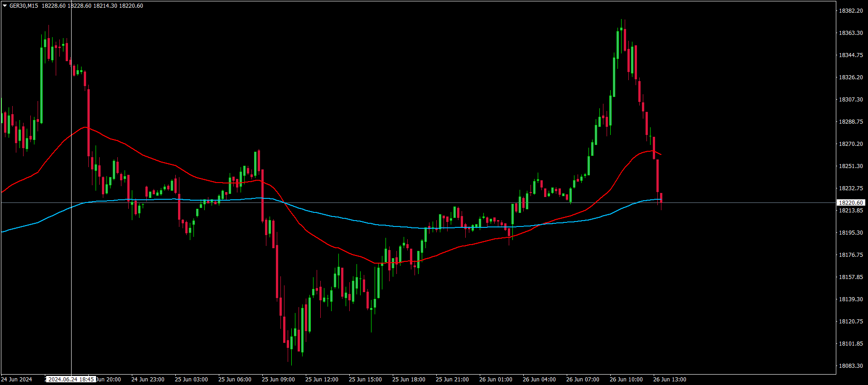The width and height of the screenshot is (868, 385).
Task: Click price scale label 18251.30
Action: coord(851,166)
